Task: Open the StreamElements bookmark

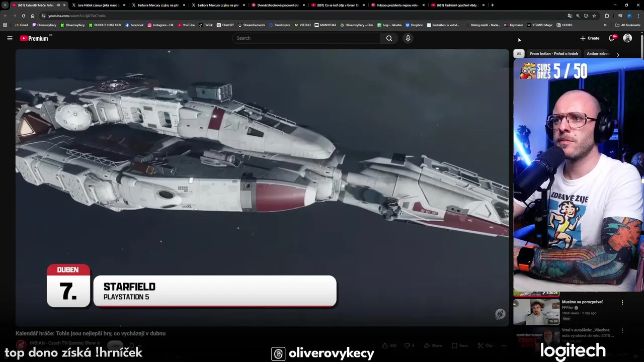Action: [252, 25]
